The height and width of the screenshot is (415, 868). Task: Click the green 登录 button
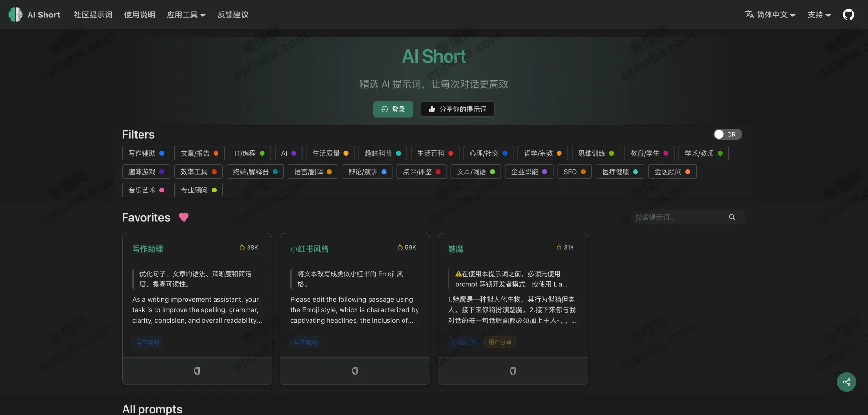click(393, 109)
